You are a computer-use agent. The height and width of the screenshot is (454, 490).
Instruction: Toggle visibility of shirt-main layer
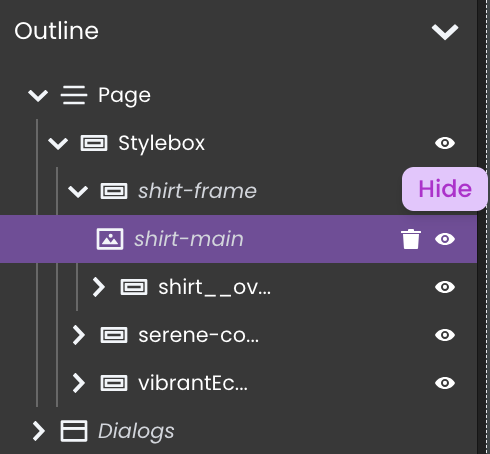[445, 239]
